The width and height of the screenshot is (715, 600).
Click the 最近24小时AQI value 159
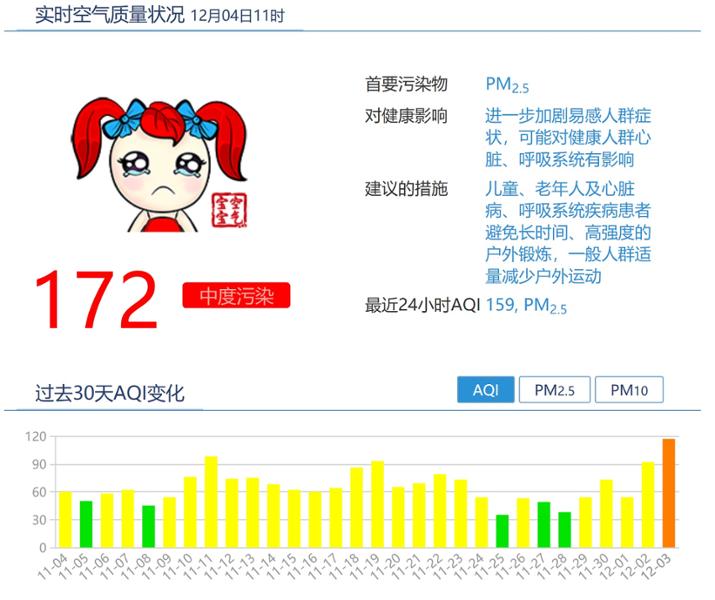coord(499,306)
